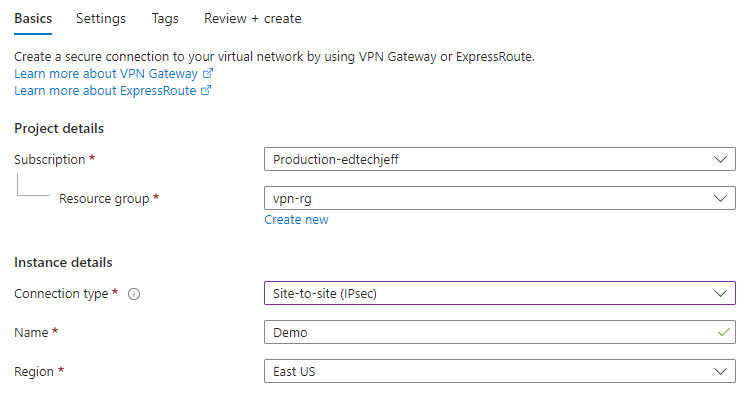Open Learn more about VPN Gateway link
The image size is (754, 400).
[x=107, y=74]
